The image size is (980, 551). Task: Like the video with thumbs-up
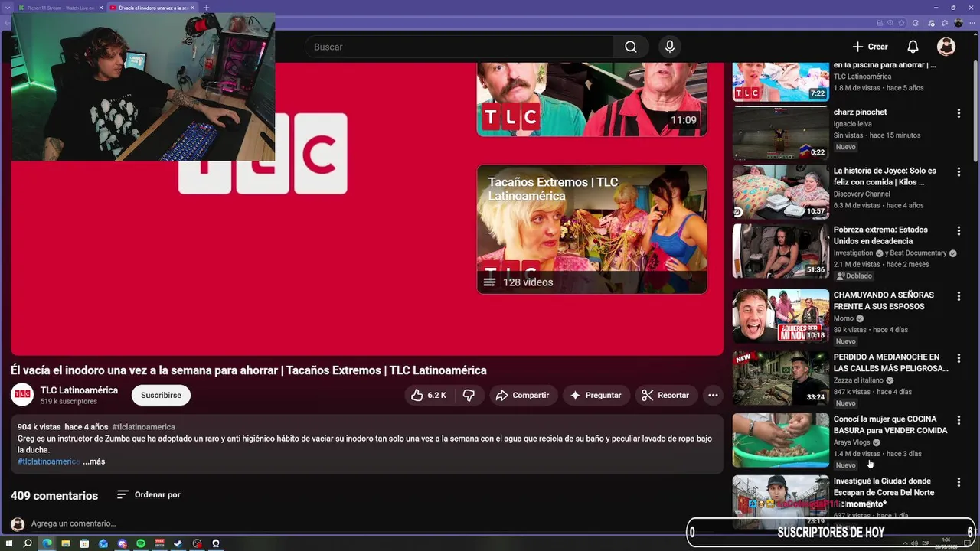point(429,395)
